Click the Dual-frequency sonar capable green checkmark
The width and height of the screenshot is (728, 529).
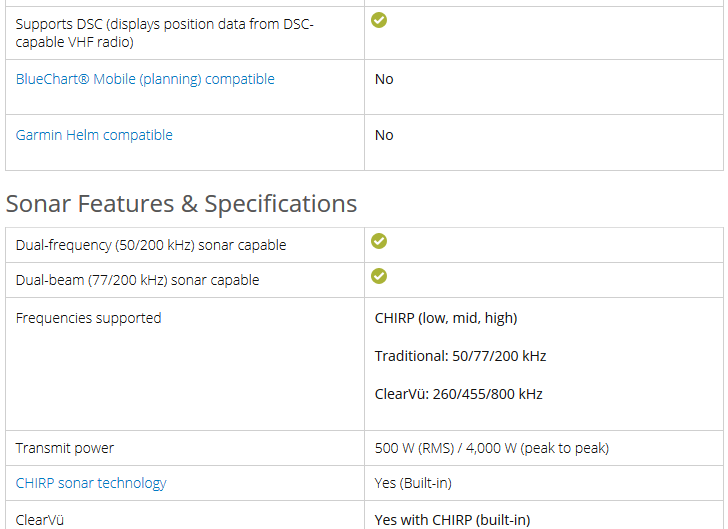(x=379, y=241)
